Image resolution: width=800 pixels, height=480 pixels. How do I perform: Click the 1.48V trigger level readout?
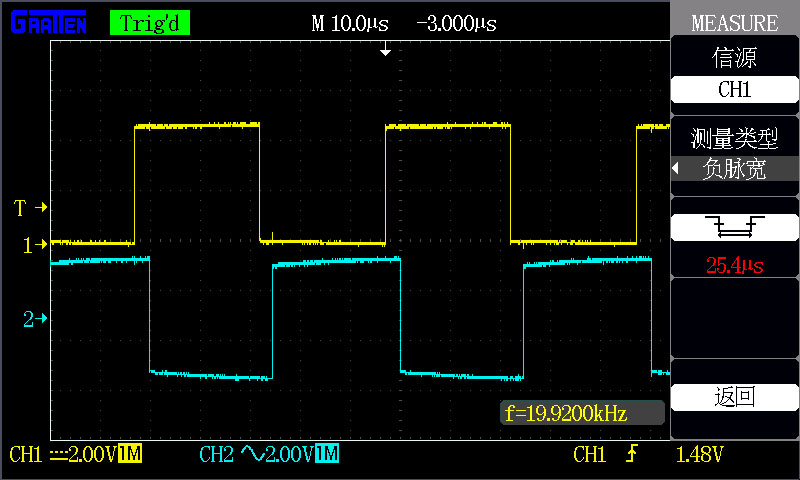coord(699,454)
